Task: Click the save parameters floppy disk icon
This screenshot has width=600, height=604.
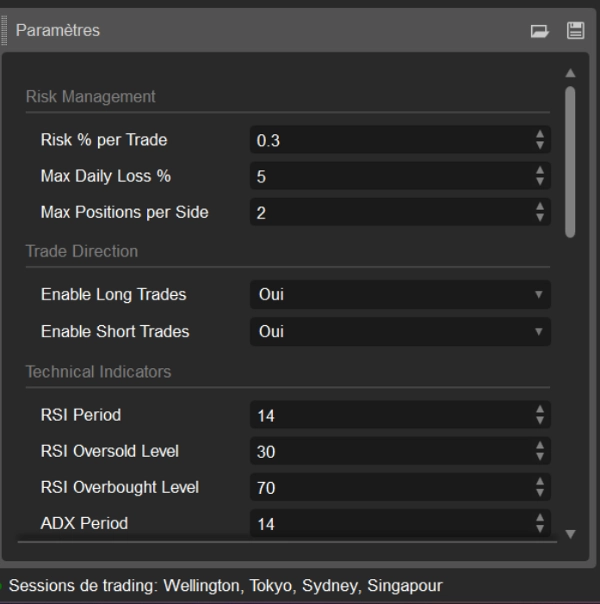Action: click(575, 31)
